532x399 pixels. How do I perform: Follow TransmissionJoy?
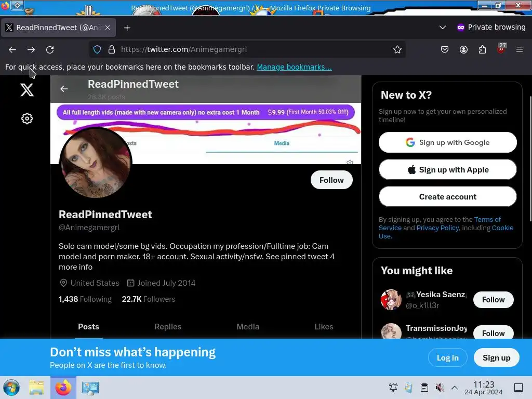494,333
